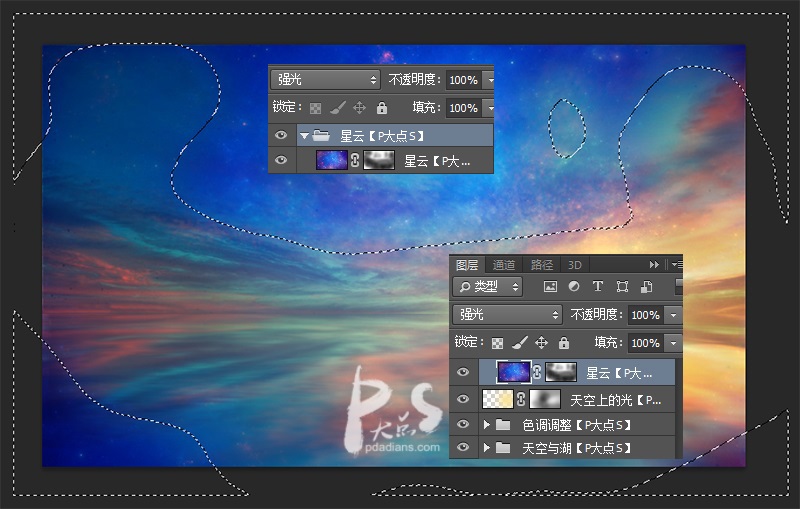Open 强光 blend mode dropdown in tabbed Layers panel
Screen dimensions: 800x509
(507, 315)
